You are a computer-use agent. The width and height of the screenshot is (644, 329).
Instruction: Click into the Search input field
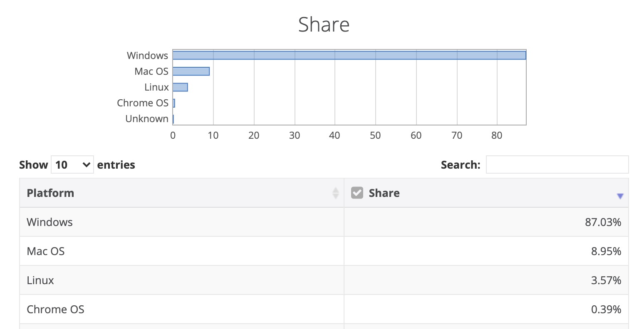(557, 165)
